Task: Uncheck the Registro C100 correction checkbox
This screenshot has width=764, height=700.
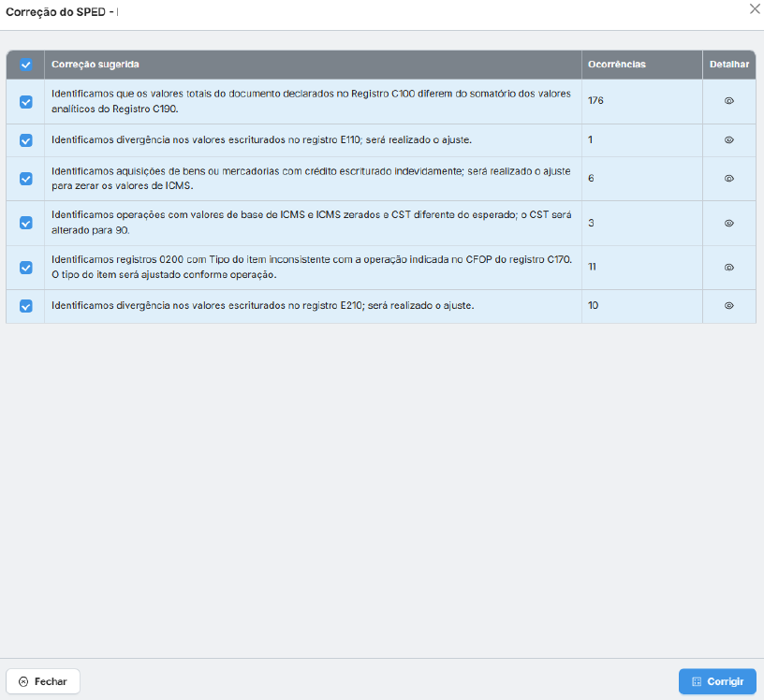Action: tap(26, 102)
